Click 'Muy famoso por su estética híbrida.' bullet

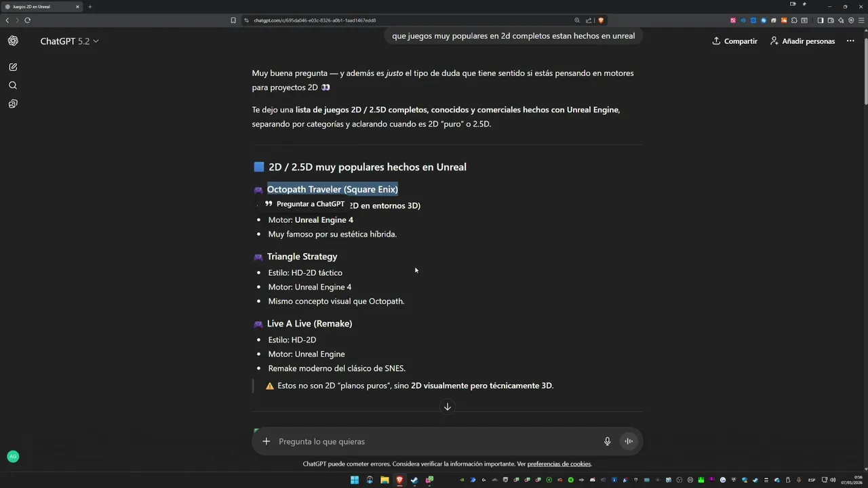332,234
